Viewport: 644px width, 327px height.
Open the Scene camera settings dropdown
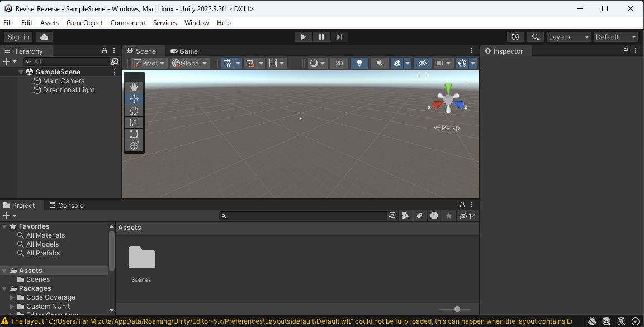[x=443, y=63]
